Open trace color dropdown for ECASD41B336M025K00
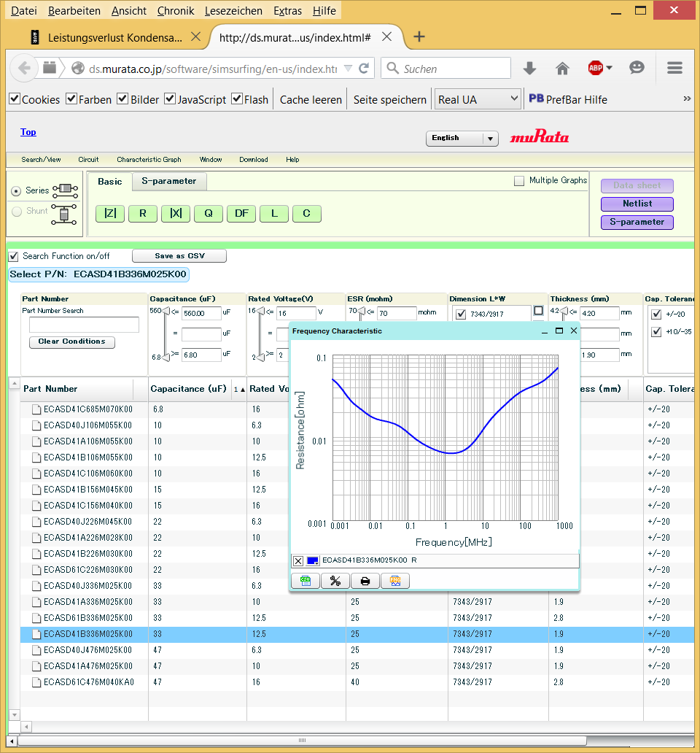The image size is (700, 753). pyautogui.click(x=313, y=560)
